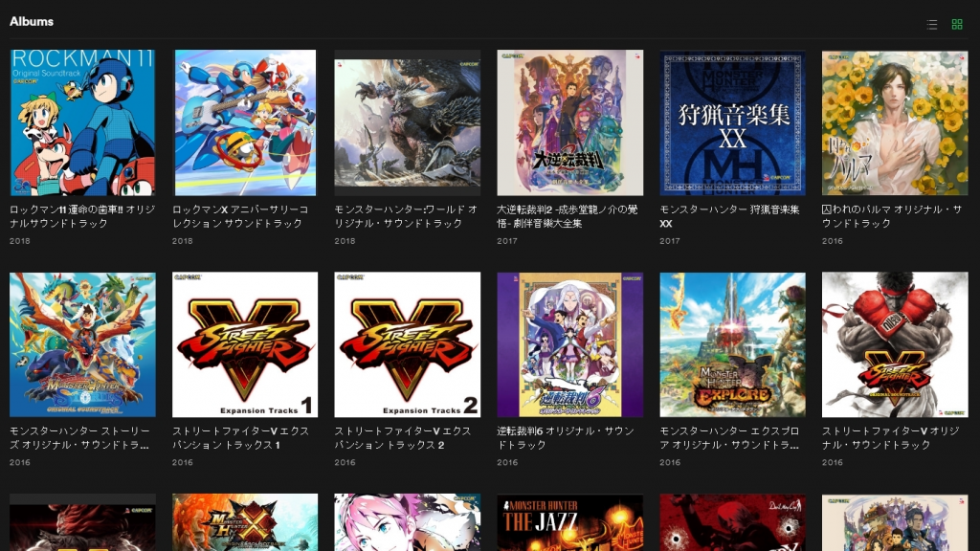Open the Rockman 11 Original Soundtrack cover
980x551 pixels.
point(82,122)
